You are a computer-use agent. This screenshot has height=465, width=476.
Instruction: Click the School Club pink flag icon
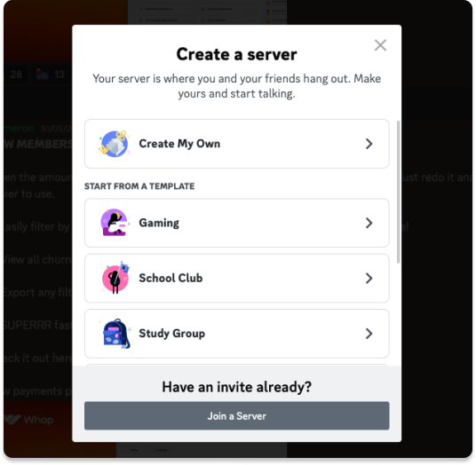pyautogui.click(x=115, y=278)
